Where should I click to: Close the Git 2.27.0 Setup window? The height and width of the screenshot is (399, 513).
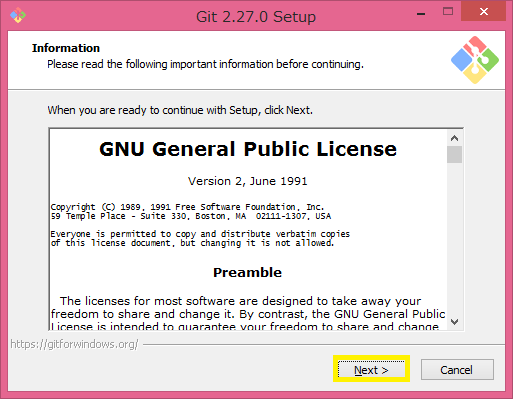click(484, 12)
